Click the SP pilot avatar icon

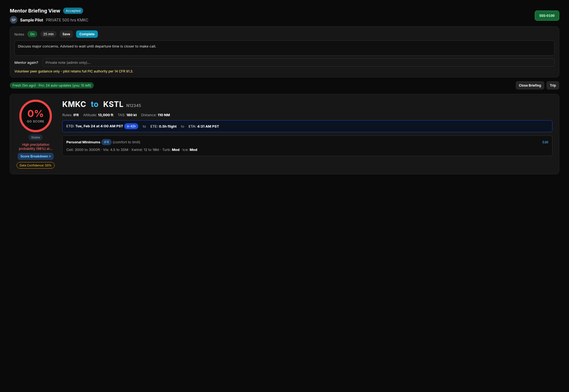click(14, 20)
